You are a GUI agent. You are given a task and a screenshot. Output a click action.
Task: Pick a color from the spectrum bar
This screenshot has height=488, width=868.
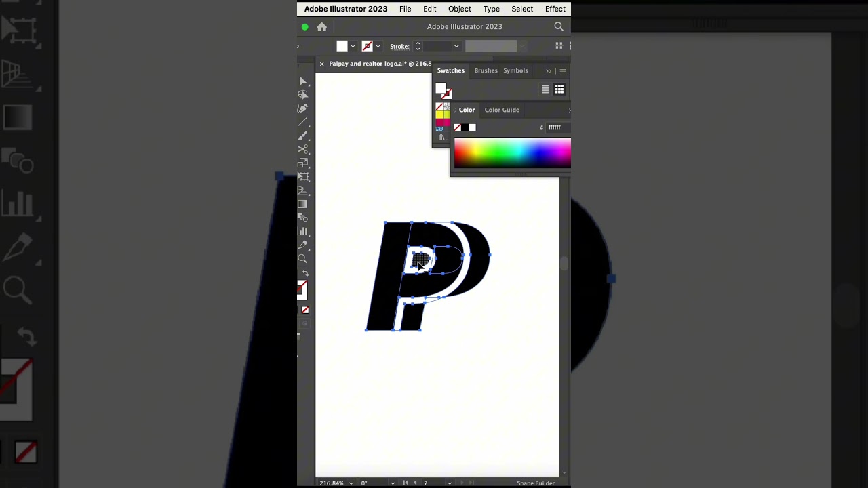[513, 152]
